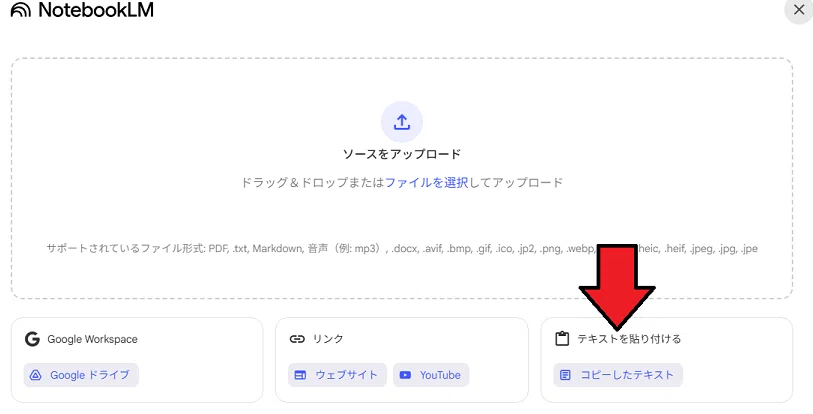The height and width of the screenshot is (414, 813).
Task: Choose the コピーしたテキスト button
Action: pyautogui.click(x=618, y=375)
